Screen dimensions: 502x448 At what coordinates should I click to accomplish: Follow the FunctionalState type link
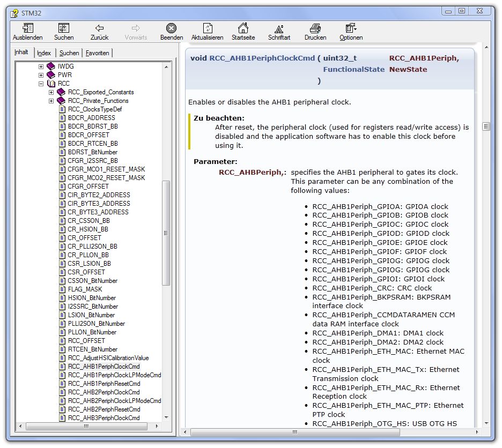[x=353, y=70]
